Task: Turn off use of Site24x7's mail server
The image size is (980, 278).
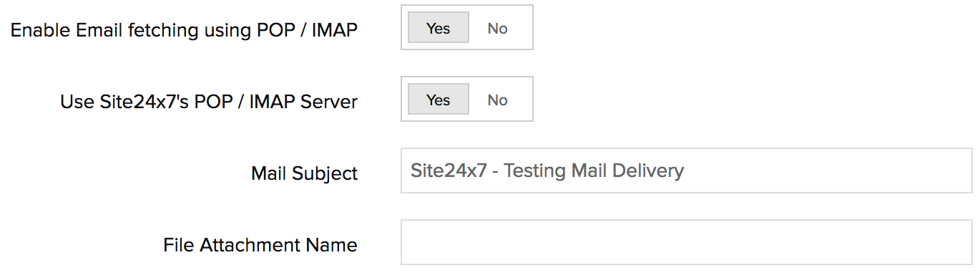Action: pos(497,100)
